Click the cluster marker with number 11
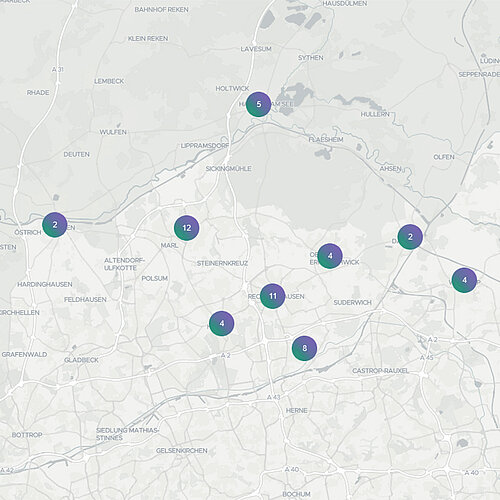Image resolution: width=500 pixels, height=500 pixels. [x=273, y=296]
